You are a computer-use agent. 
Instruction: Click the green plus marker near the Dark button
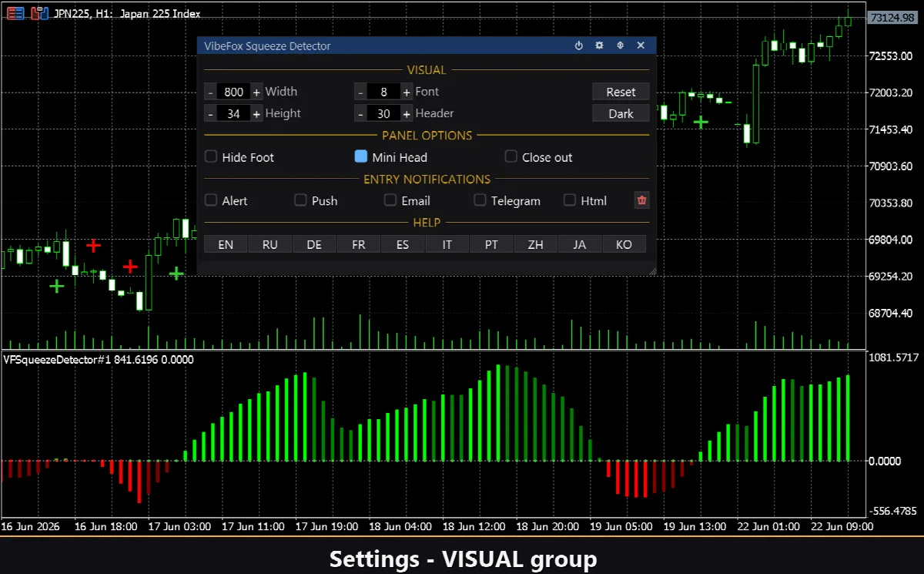tap(701, 122)
